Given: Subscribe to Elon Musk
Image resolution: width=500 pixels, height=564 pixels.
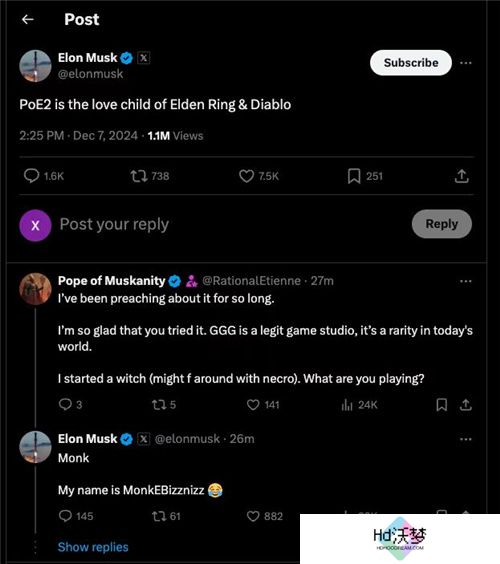Looking at the screenshot, I should pos(411,63).
